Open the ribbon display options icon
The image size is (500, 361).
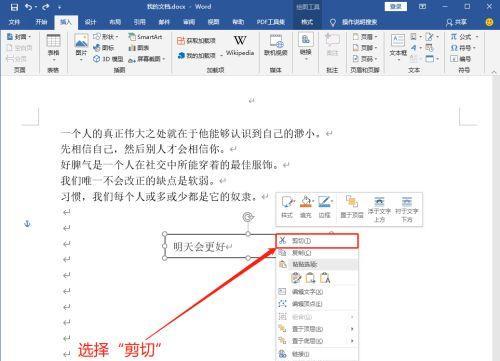[422, 6]
